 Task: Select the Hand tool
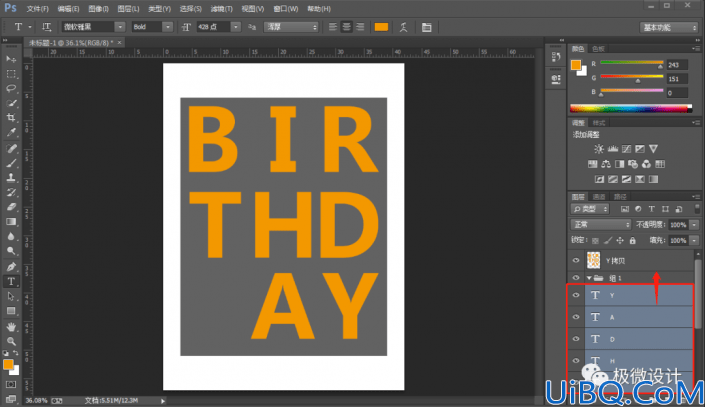(11, 327)
